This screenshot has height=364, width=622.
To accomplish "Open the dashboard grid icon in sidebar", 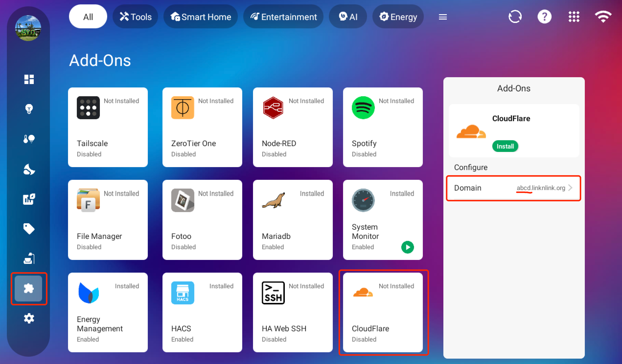I will click(x=29, y=79).
